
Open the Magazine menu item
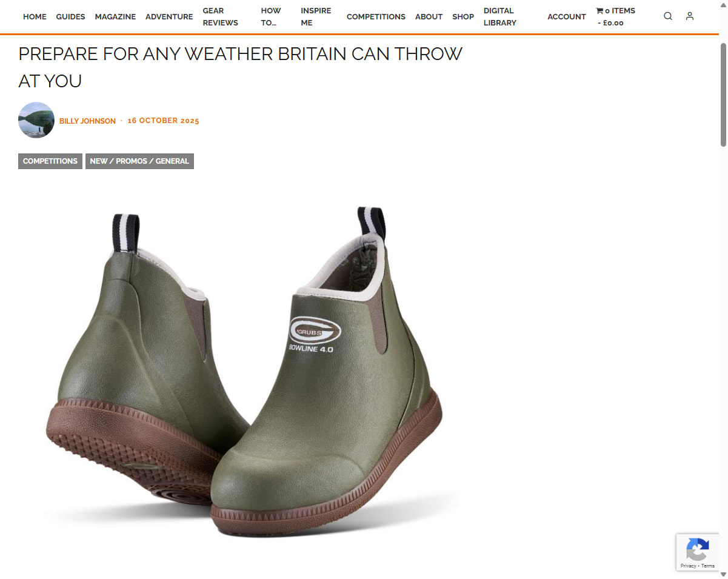pos(115,17)
